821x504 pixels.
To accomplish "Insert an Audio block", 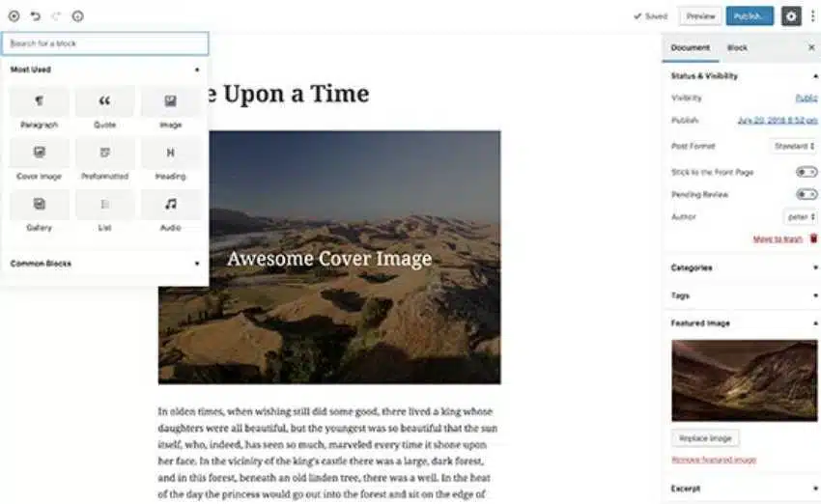I will click(x=171, y=212).
